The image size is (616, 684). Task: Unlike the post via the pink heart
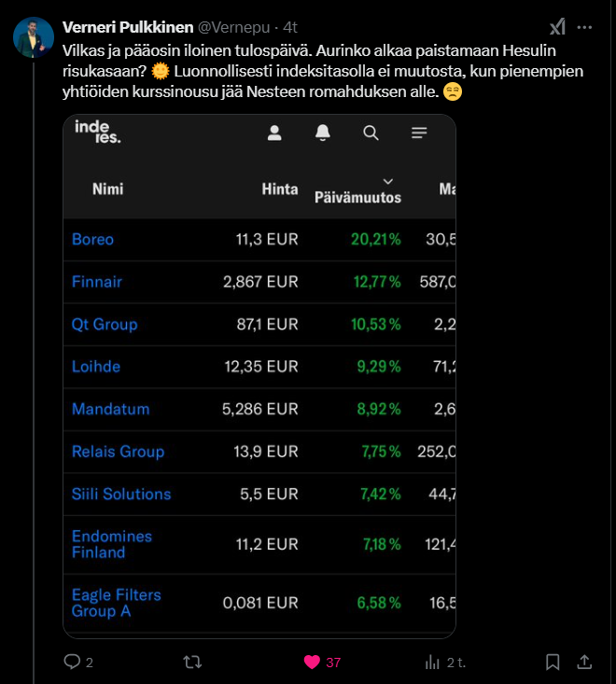tap(313, 662)
